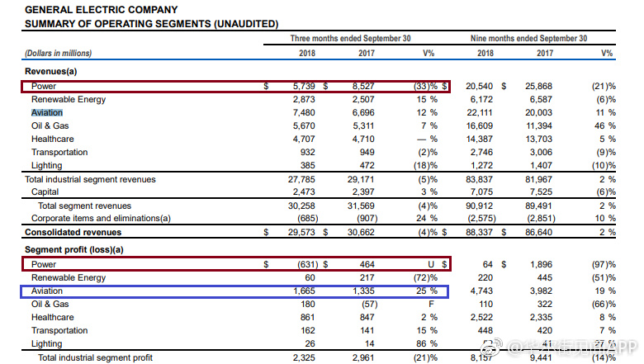Select the "Total segment revenues" label
Image resolution: width=644 pixels, height=364 pixels.
click(x=84, y=206)
